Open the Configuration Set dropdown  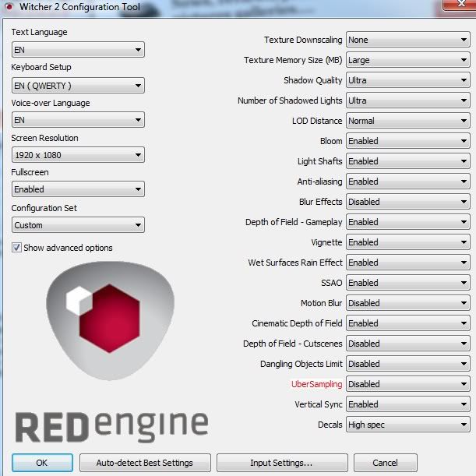point(78,225)
